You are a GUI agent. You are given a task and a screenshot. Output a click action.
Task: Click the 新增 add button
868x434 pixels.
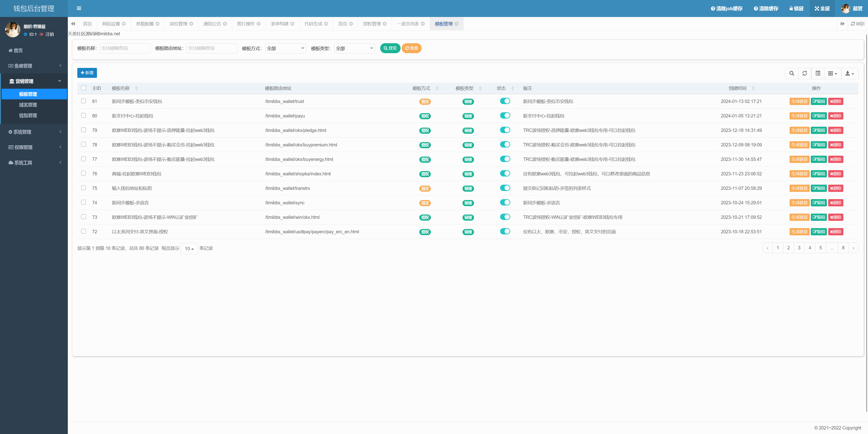87,73
